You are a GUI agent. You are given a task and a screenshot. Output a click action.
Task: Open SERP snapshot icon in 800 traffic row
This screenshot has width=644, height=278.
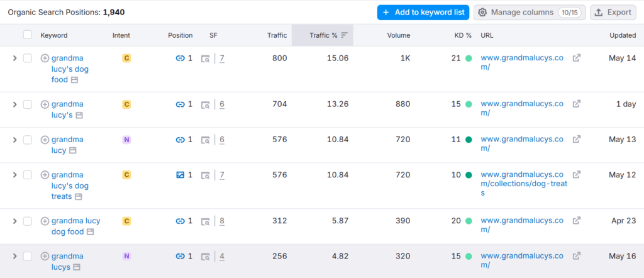(206, 58)
